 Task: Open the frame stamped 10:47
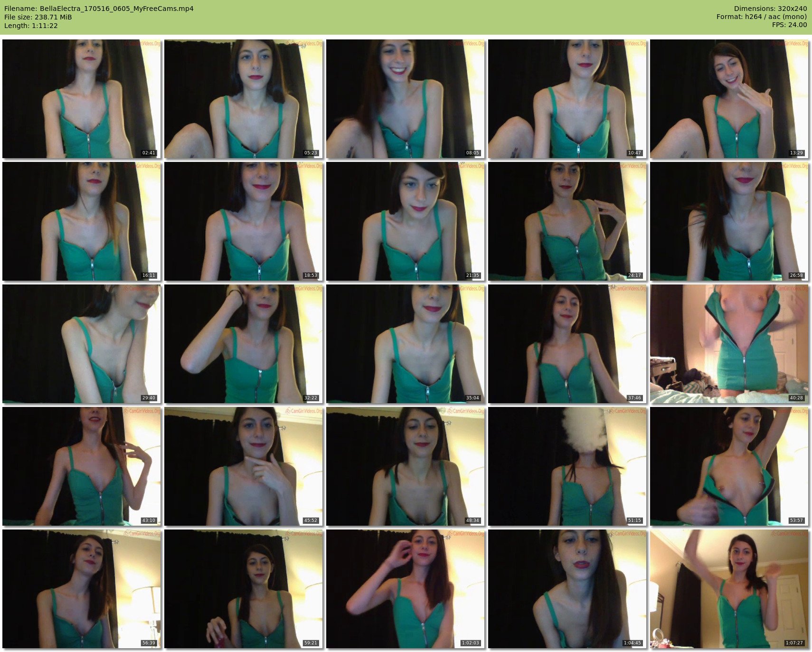click(x=567, y=99)
